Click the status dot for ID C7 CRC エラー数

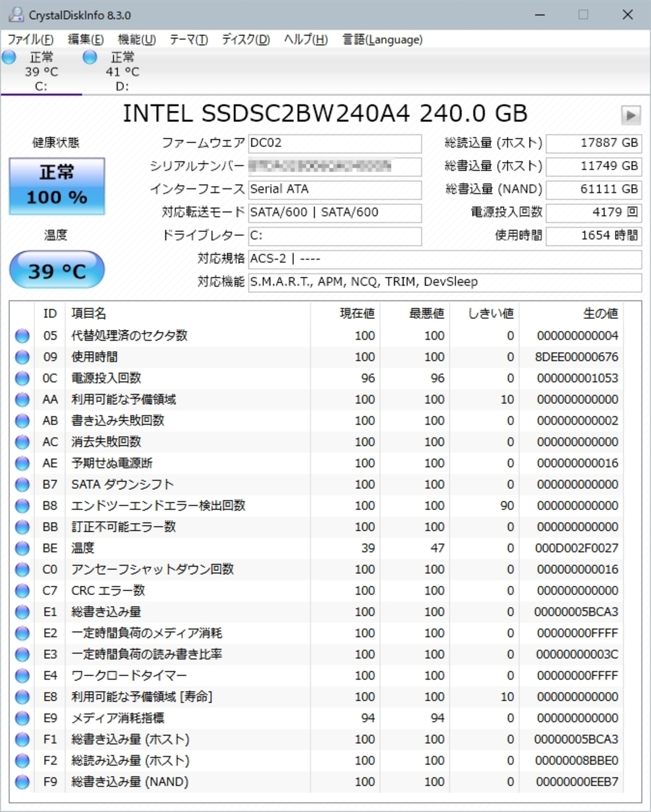tap(22, 591)
